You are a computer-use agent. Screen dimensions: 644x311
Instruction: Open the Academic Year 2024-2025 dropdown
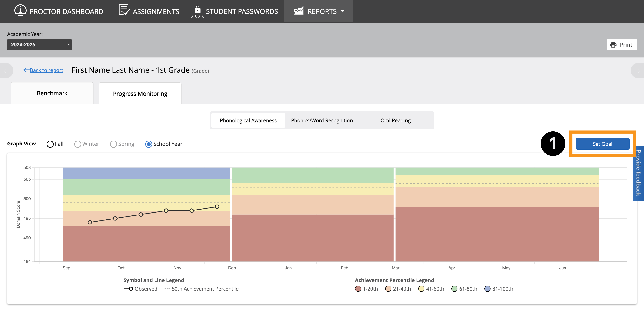[39, 45]
